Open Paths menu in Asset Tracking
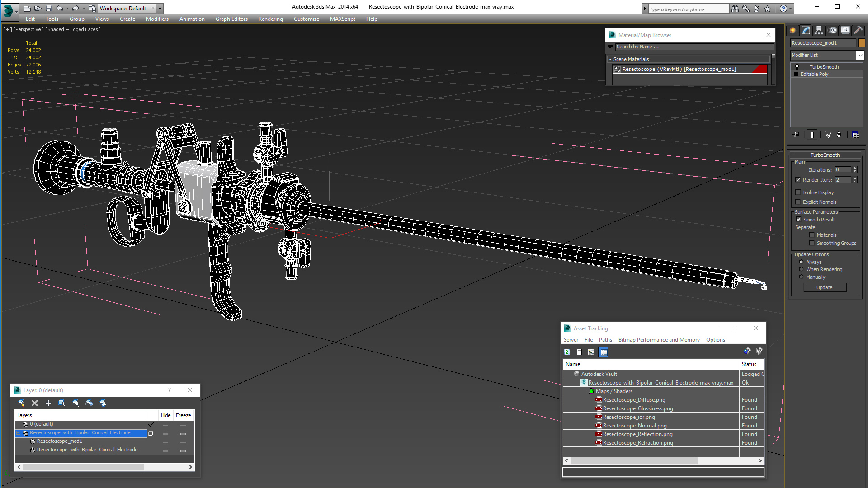The width and height of the screenshot is (868, 488). pyautogui.click(x=605, y=340)
